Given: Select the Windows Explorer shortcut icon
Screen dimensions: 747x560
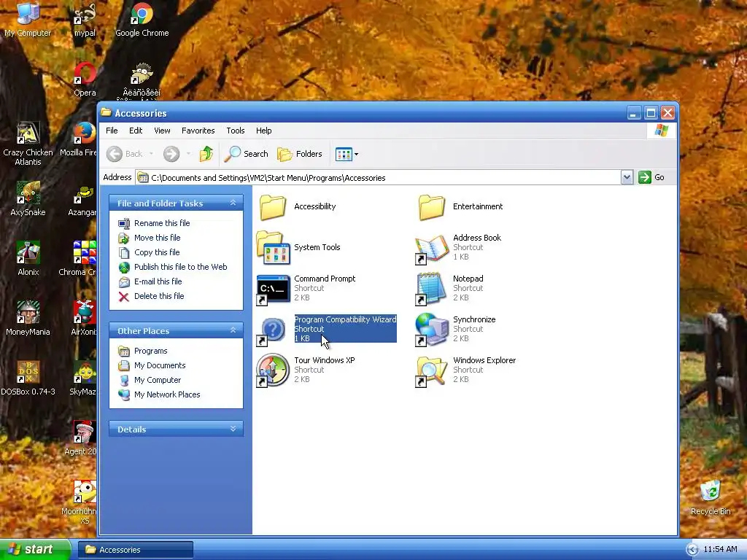Looking at the screenshot, I should [432, 371].
